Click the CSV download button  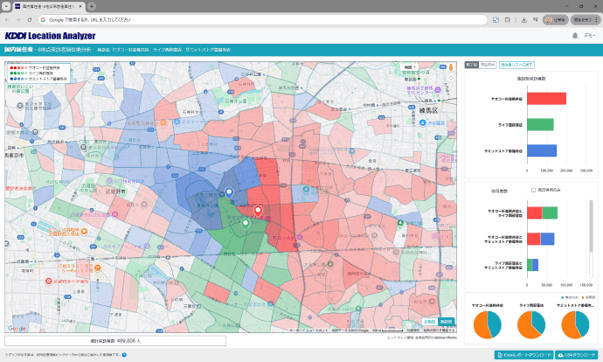click(x=576, y=355)
